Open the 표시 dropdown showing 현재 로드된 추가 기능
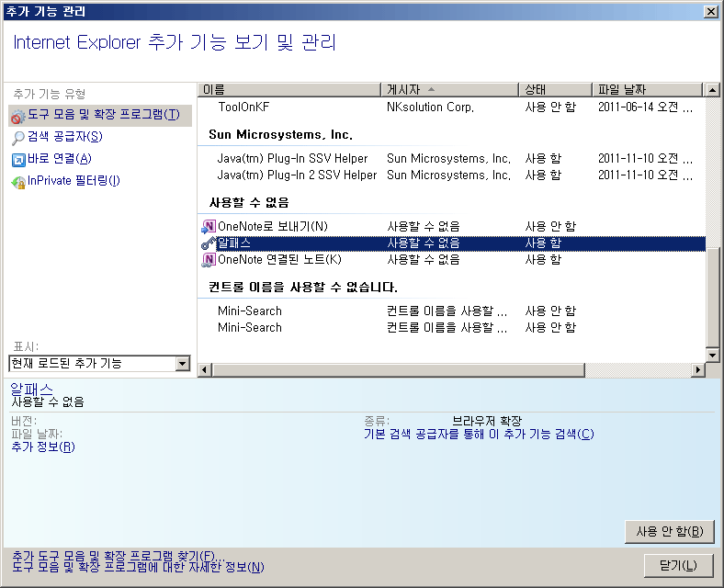Viewport: 724px width, 588px height. [100, 364]
